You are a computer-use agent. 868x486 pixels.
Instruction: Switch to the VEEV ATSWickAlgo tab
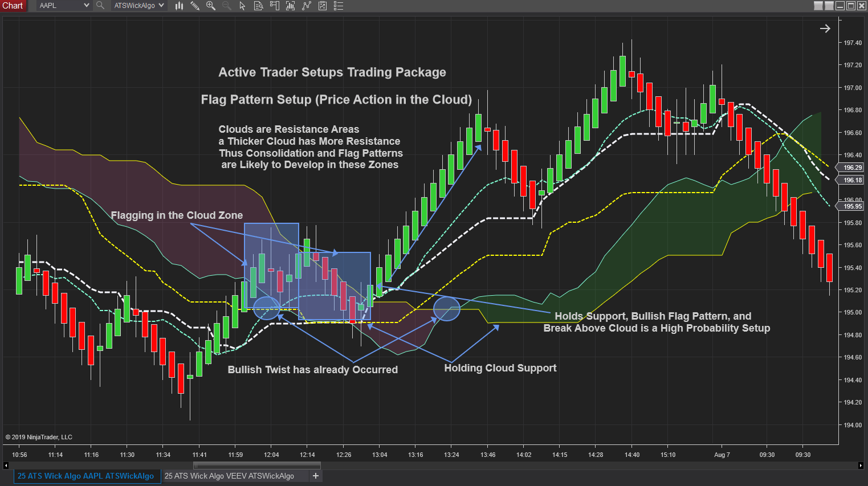(x=235, y=476)
